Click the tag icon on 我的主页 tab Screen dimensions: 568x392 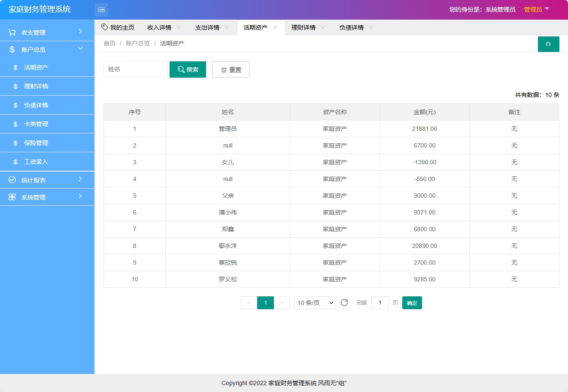[x=104, y=27]
